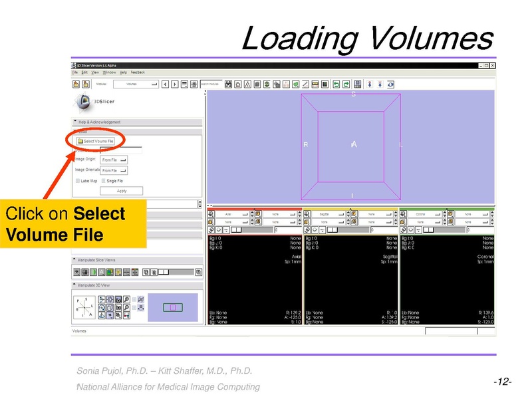Open the Image Orientation From File dropdown
The image size is (532, 399).
(114, 170)
